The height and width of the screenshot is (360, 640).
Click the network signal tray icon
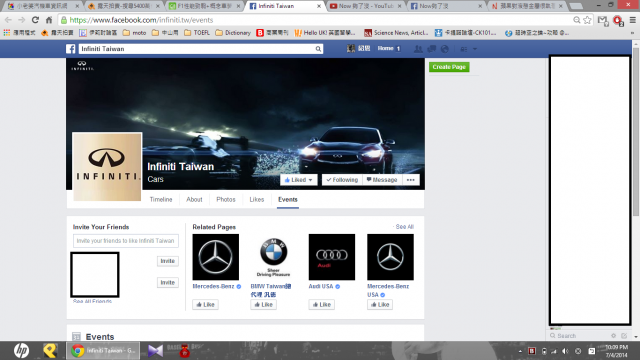554,351
